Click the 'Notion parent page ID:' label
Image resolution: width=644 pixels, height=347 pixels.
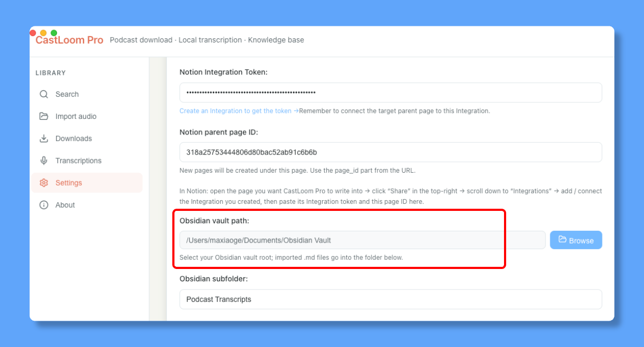[219, 132]
